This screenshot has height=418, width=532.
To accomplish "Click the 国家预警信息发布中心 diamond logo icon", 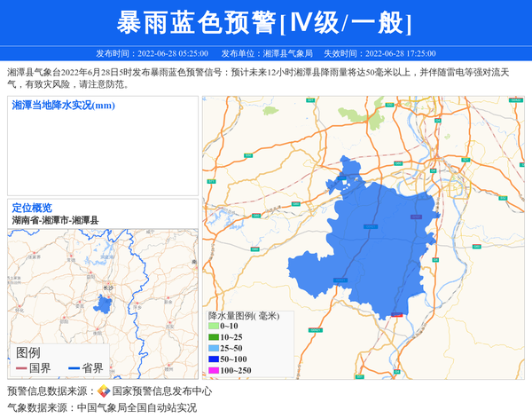I will tap(104, 391).
